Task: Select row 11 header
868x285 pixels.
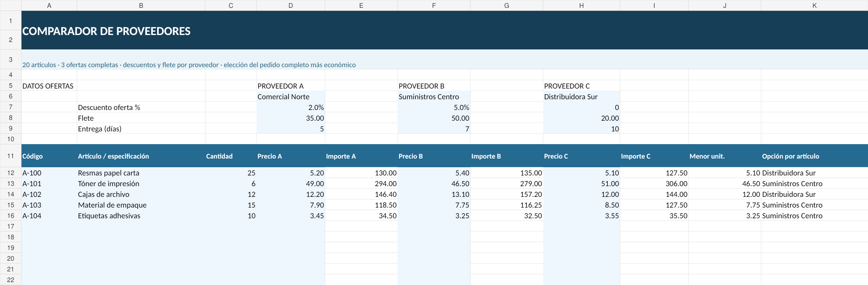Action: [x=11, y=156]
